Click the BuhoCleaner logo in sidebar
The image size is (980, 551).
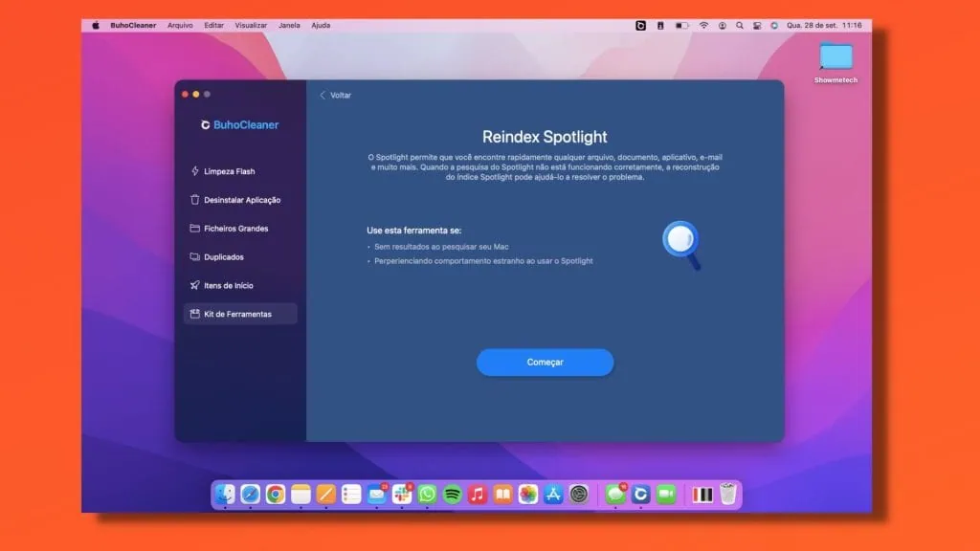[x=239, y=125]
